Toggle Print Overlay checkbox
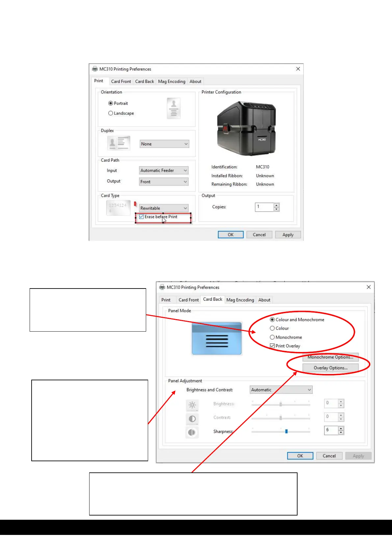The image size is (392, 554). (272, 346)
